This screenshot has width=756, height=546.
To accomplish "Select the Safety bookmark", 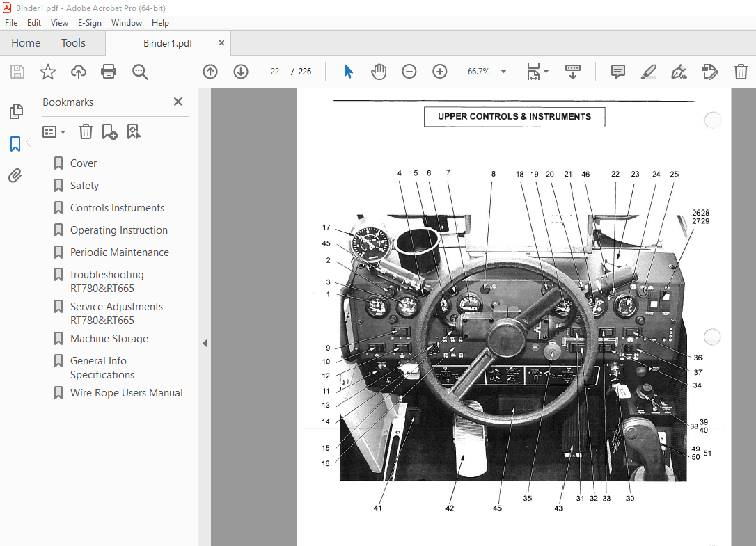I will 84,185.
